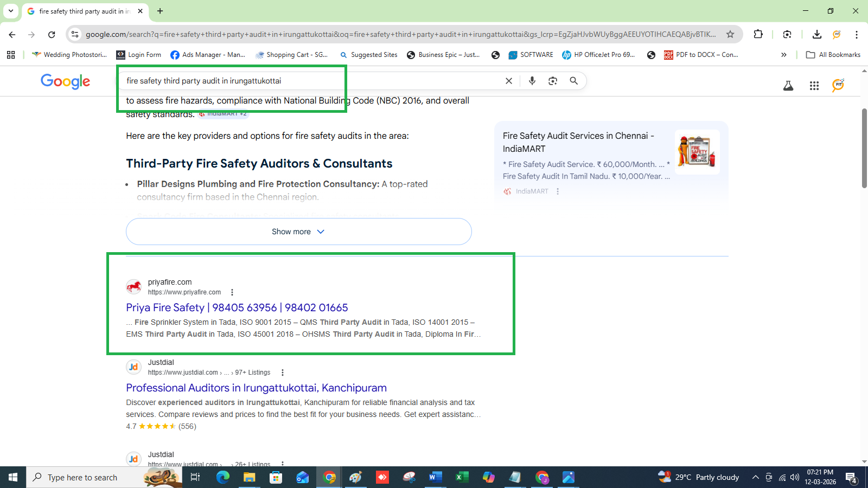Click the voice search microphone icon
Screen dimensions: 868x488
[x=532, y=81]
